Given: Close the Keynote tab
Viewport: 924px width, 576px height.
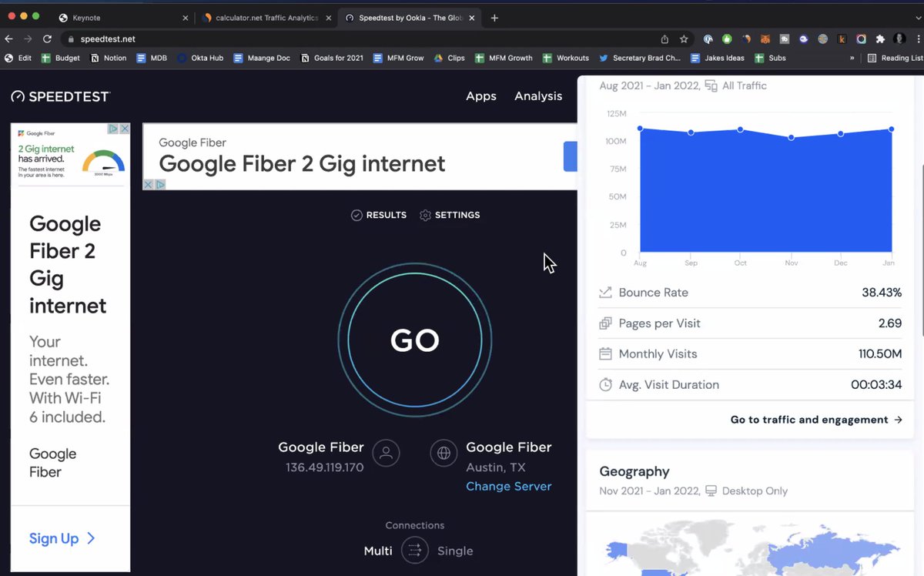Looking at the screenshot, I should pos(185,18).
